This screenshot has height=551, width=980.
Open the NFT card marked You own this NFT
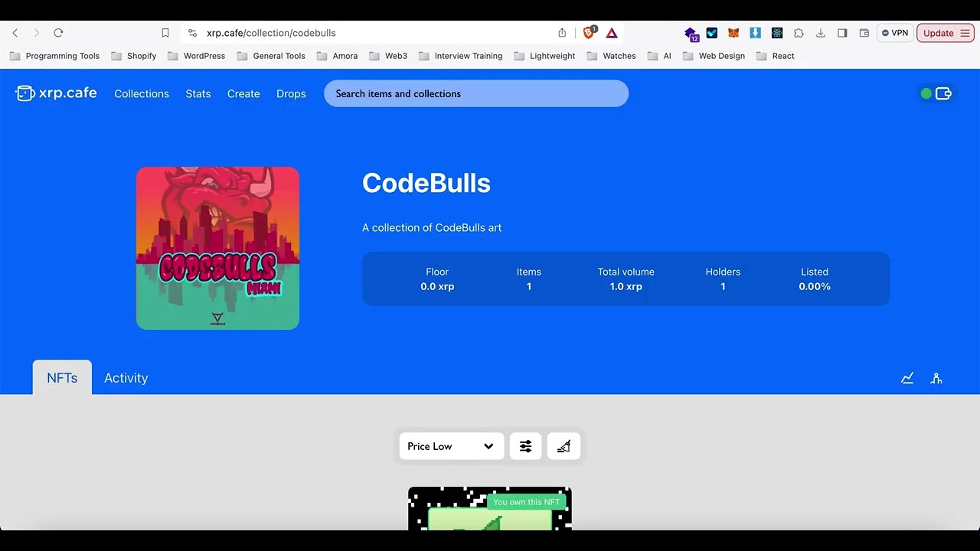(490, 508)
